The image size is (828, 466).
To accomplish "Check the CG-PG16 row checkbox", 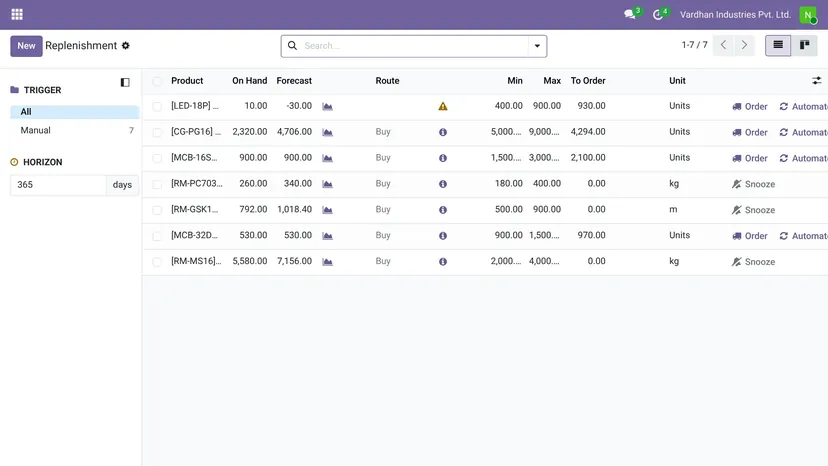I will tap(157, 133).
